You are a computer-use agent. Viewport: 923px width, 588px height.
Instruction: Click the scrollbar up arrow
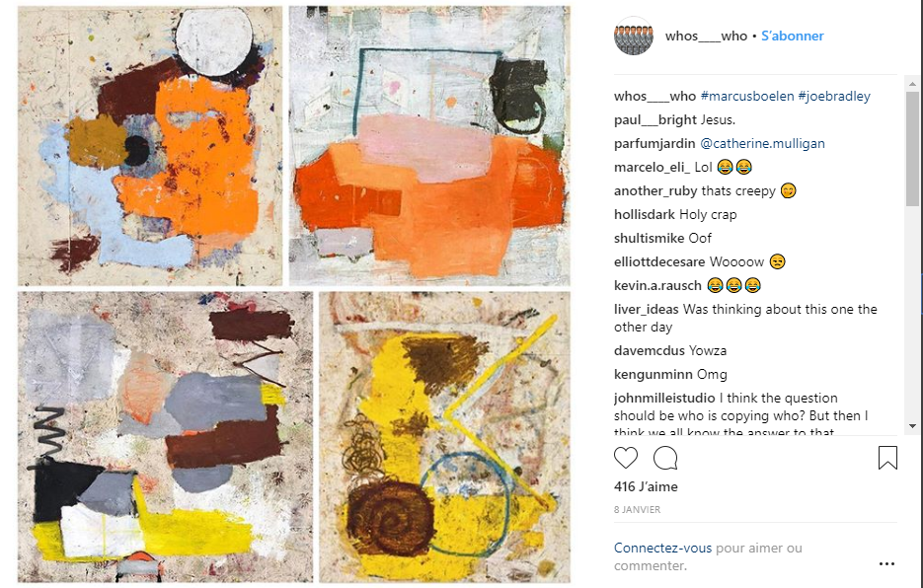tap(912, 84)
